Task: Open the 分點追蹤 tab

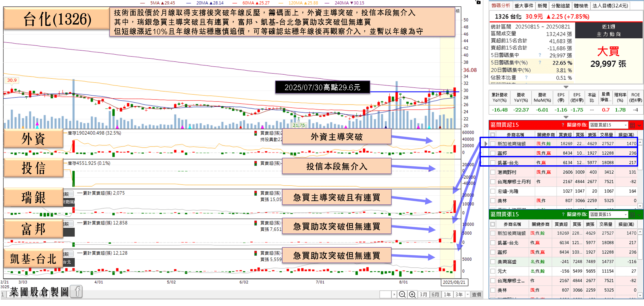Action: click(560, 6)
